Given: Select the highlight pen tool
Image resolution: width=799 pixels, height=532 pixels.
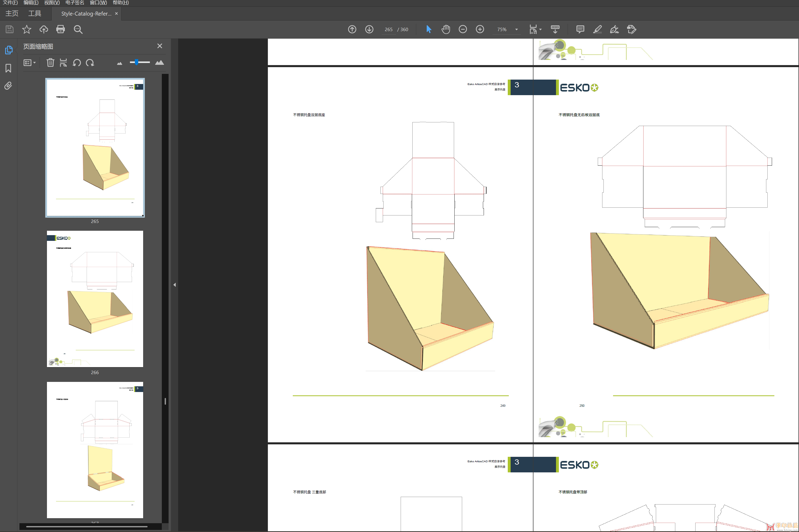Looking at the screenshot, I should pos(597,30).
